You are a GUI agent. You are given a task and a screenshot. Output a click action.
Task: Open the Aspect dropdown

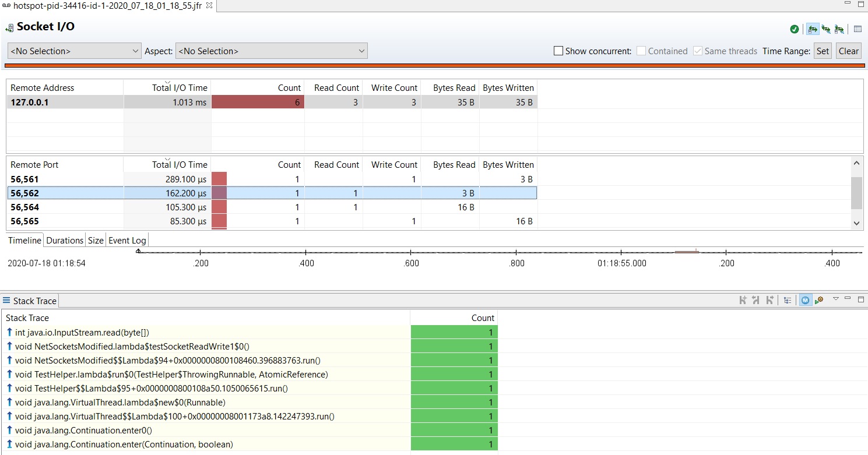pyautogui.click(x=271, y=51)
